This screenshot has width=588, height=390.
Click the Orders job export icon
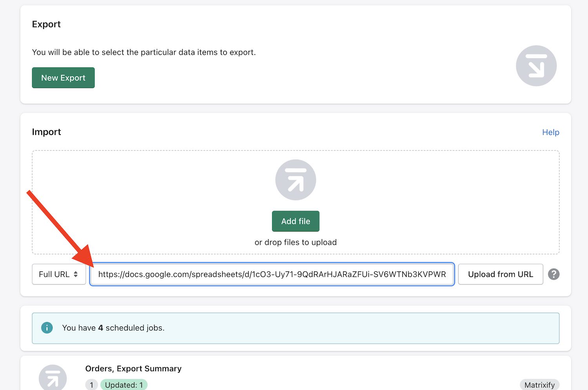click(x=53, y=377)
